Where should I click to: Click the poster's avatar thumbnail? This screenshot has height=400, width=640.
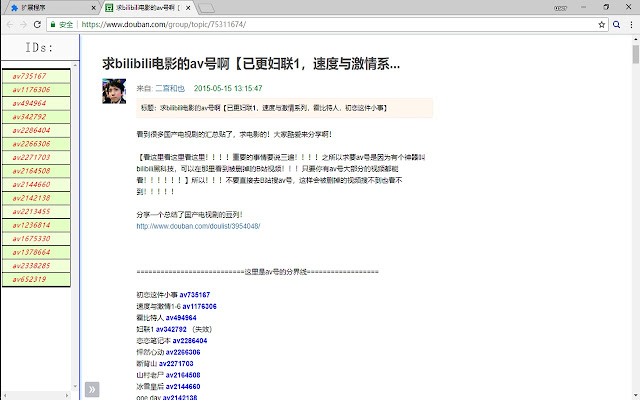(114, 91)
